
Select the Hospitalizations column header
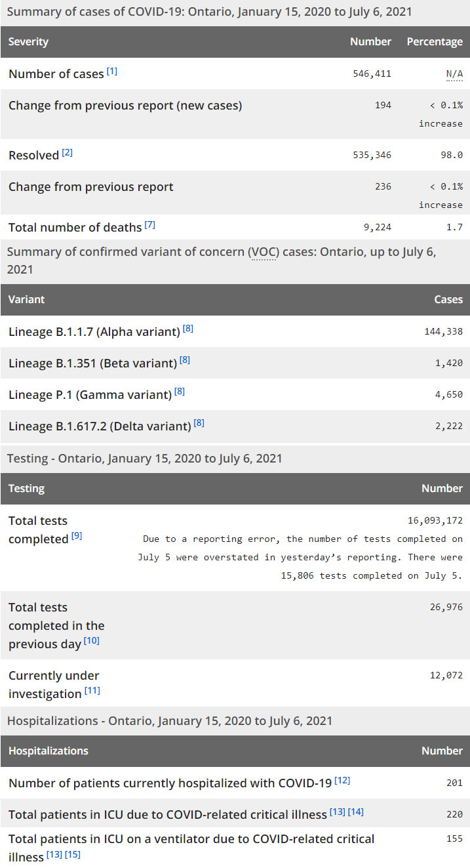48,751
